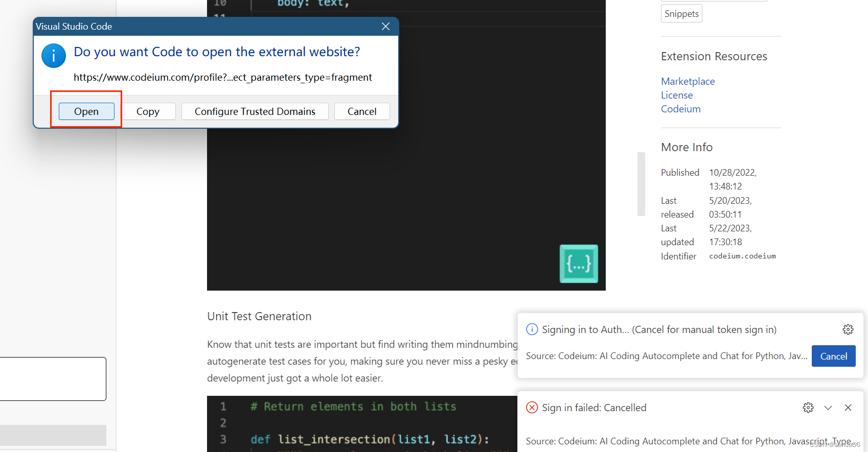Viewport: 868px width, 452px height.
Task: Cancel the external website dialog
Action: tap(362, 111)
